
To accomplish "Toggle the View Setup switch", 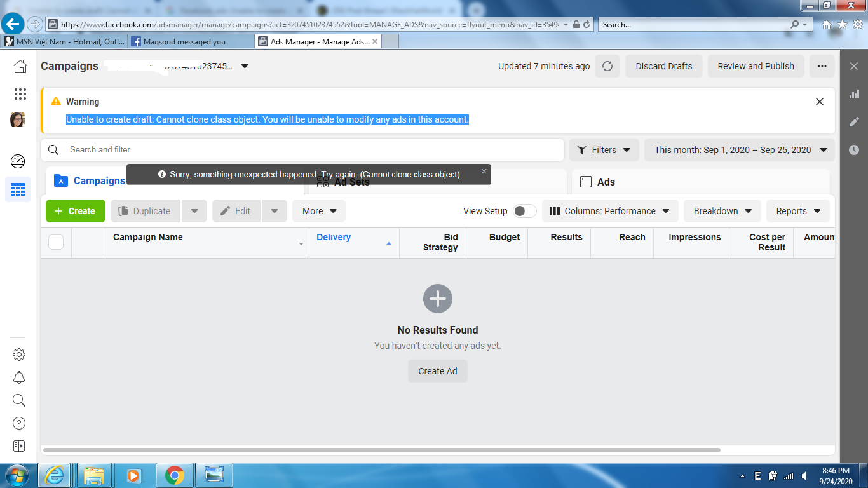I will 525,211.
